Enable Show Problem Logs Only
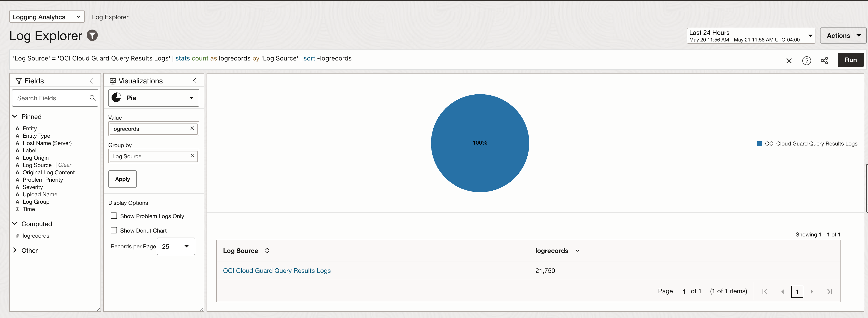Viewport: 868px width, 318px height. click(x=114, y=216)
